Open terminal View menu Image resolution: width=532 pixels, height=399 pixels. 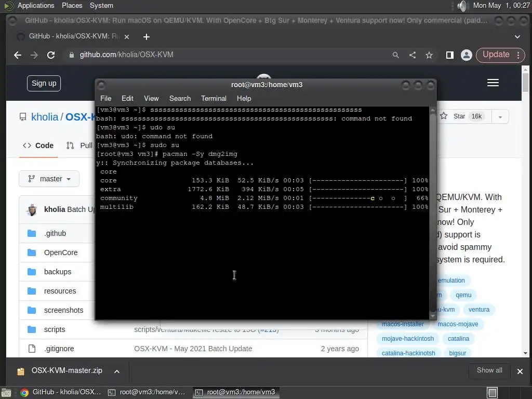tap(151, 98)
